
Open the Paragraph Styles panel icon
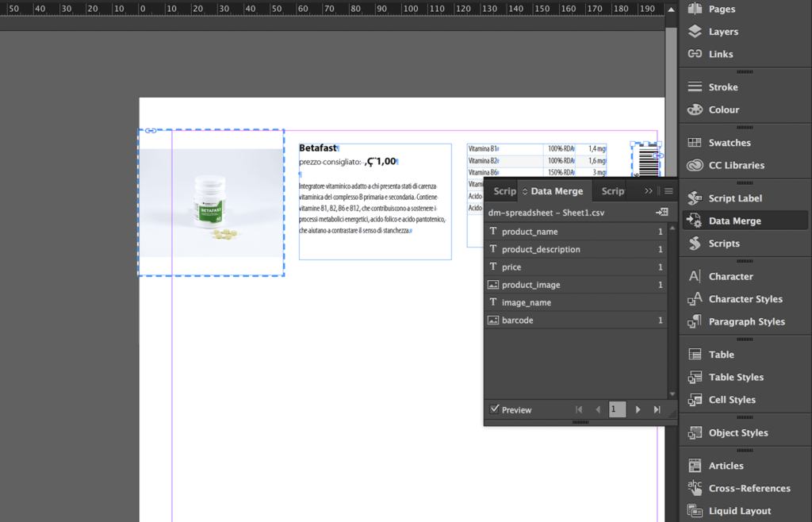(695, 321)
